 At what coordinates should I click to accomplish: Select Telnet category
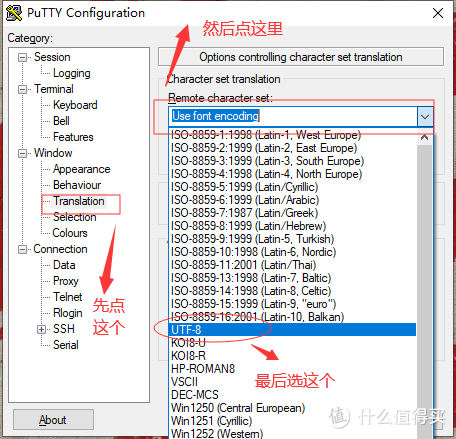click(68, 297)
